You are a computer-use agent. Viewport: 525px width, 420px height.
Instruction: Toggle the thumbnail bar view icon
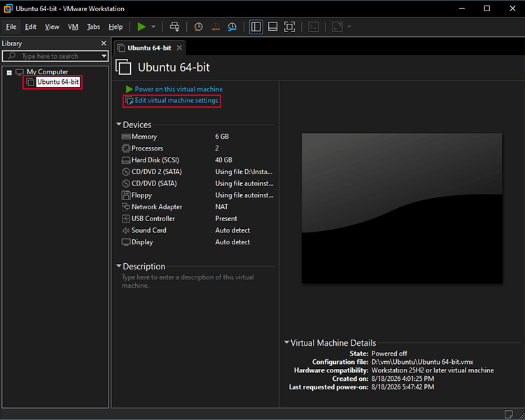(x=273, y=27)
